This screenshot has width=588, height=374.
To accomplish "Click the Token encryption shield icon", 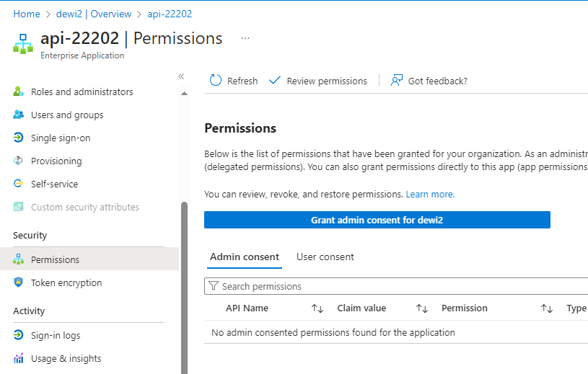I will 18,282.
